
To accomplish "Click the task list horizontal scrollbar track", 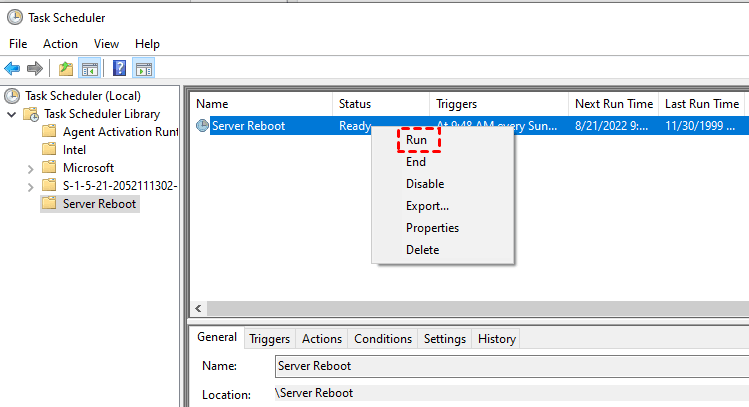I will (478, 309).
